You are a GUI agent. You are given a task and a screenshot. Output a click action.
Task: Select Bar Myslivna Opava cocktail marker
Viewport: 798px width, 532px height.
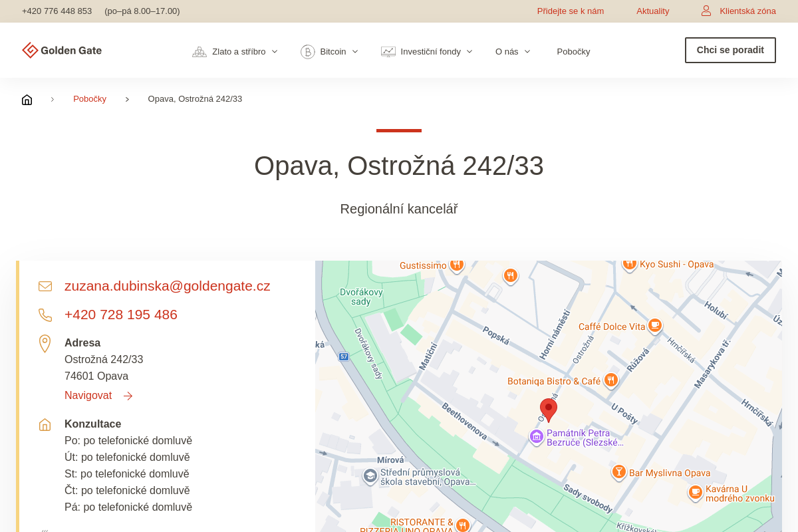619,472
